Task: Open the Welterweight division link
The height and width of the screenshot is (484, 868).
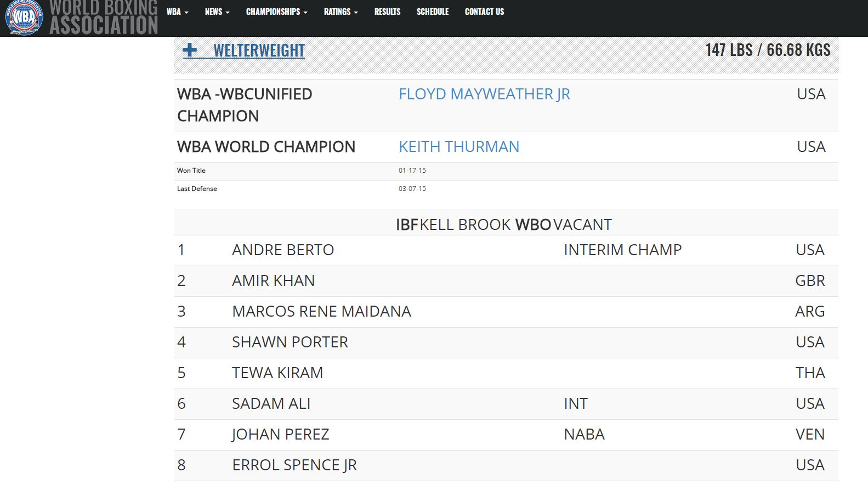Action: (259, 50)
